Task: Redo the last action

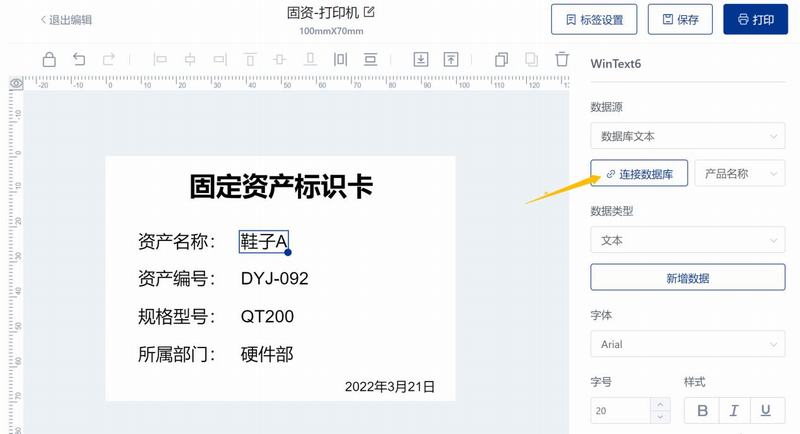Action: (x=109, y=60)
